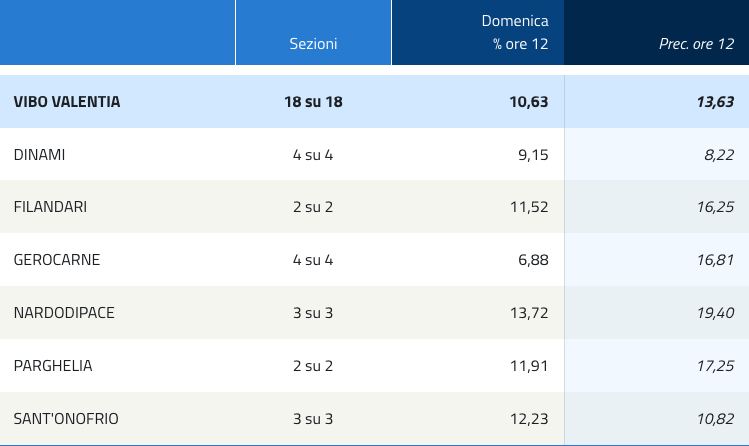Select Vibo Valentia's 10,63 turnout value
749x446 pixels.
click(x=529, y=102)
